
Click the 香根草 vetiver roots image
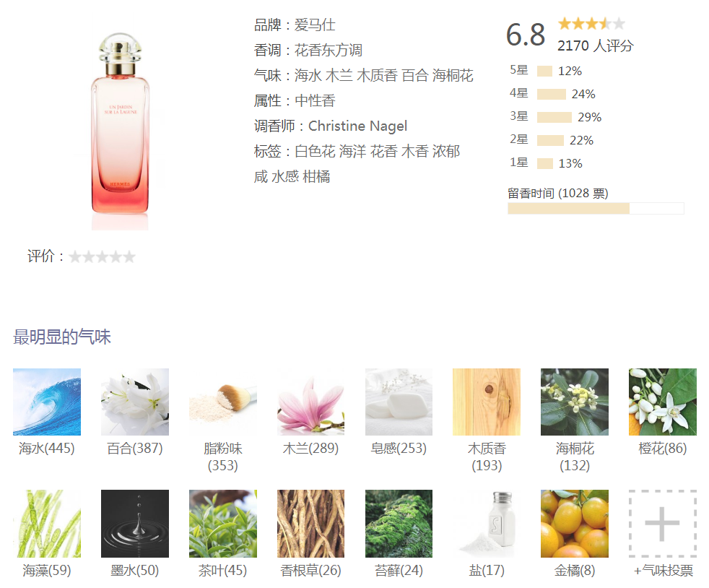310,523
